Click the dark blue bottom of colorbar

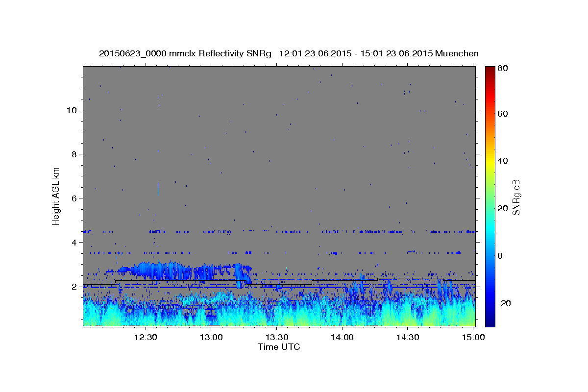[490, 322]
